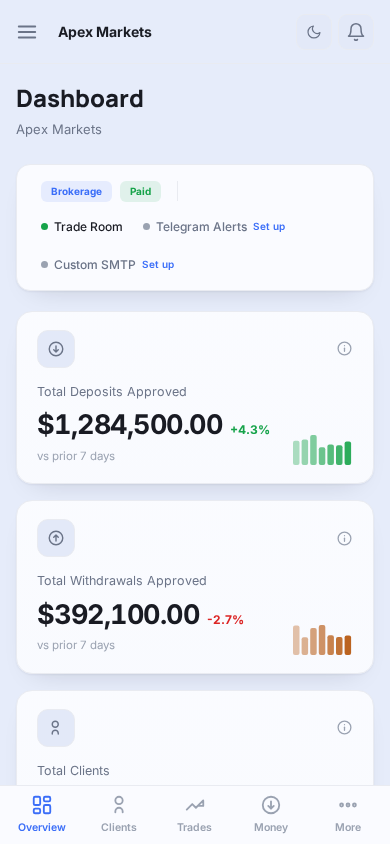390x844 pixels.
Task: Toggle dark mode with the moon icon
Action: (314, 32)
